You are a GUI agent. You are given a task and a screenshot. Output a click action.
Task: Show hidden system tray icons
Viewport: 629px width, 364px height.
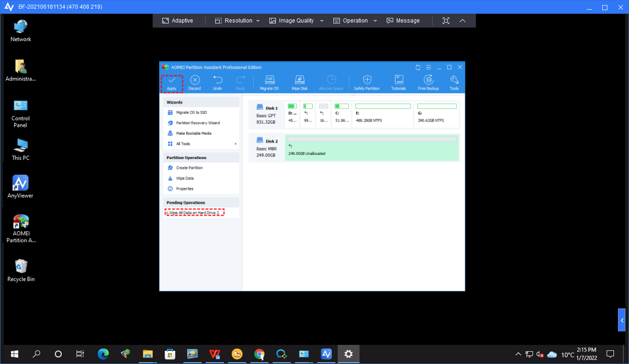(518, 354)
